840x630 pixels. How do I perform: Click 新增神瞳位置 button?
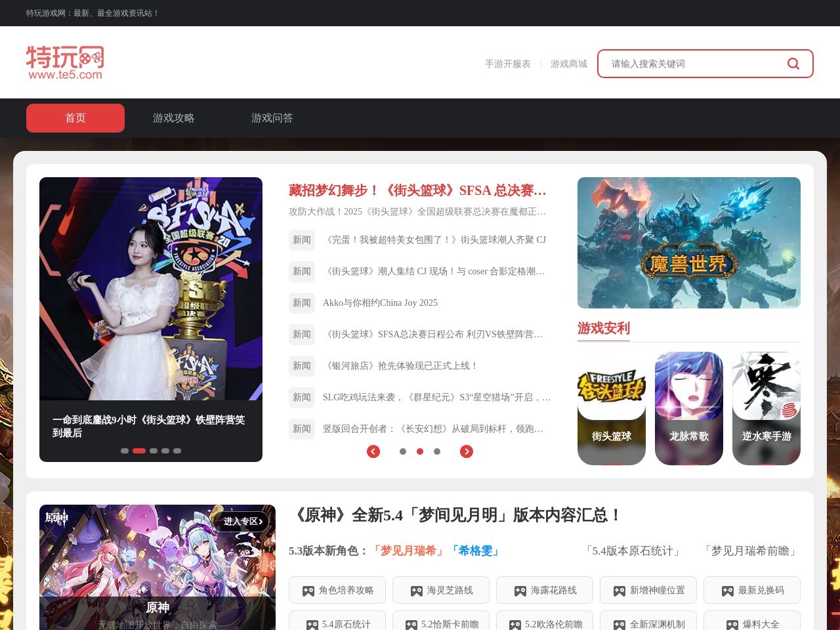tap(648, 590)
